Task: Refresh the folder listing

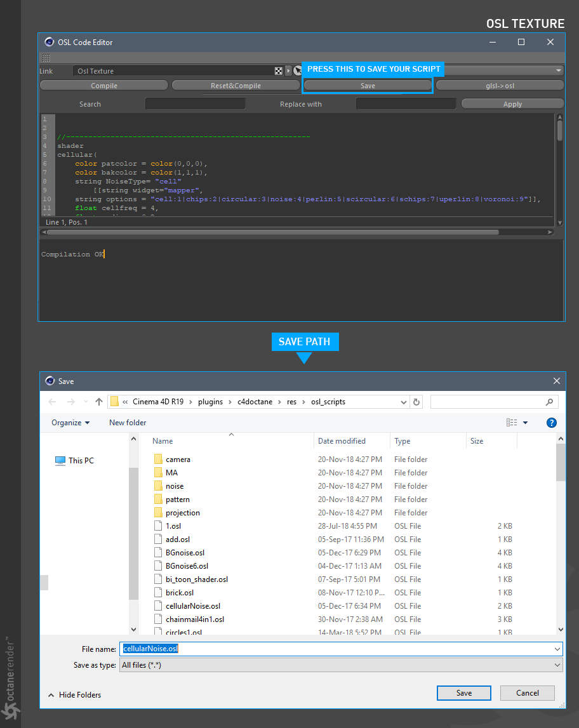Action: pyautogui.click(x=416, y=402)
